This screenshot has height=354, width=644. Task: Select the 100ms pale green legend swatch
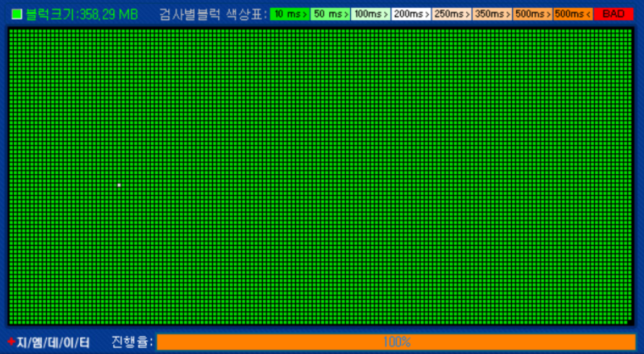pos(370,14)
